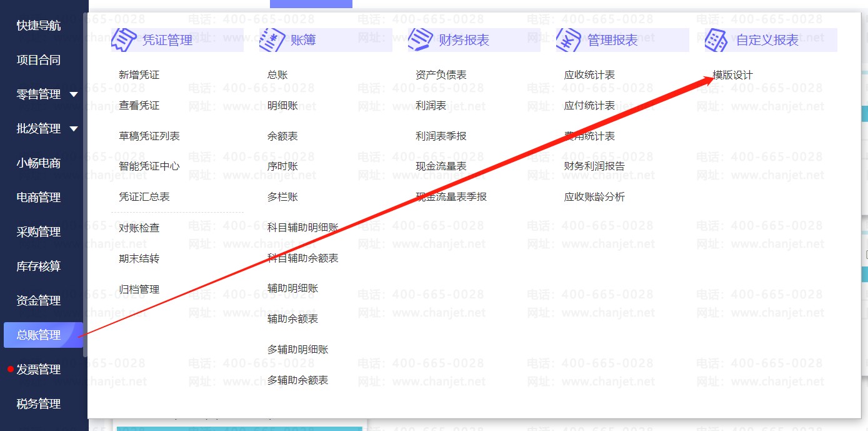Image resolution: width=868 pixels, height=431 pixels.
Task: Select 总账管理 in the sidebar
Action: click(x=43, y=335)
